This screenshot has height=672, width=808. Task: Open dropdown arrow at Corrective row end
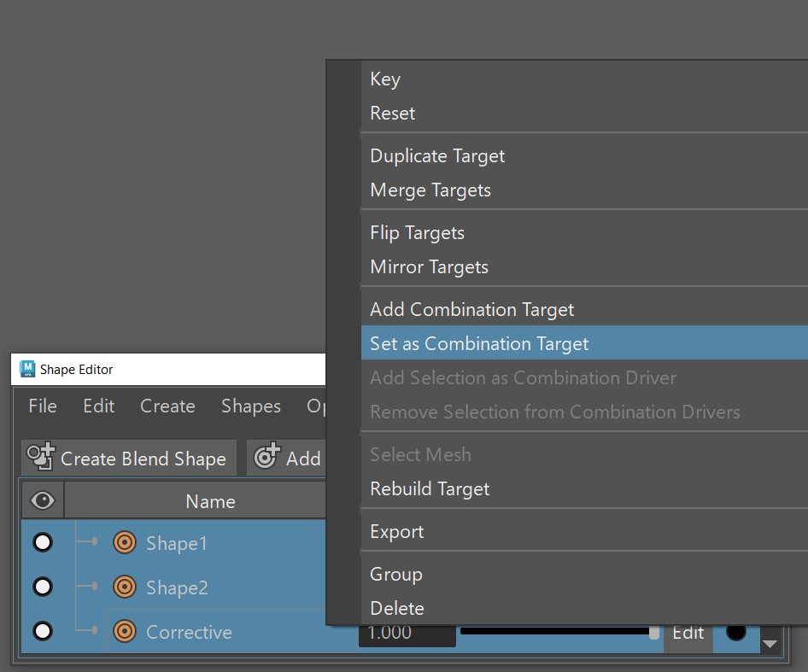coord(770,644)
